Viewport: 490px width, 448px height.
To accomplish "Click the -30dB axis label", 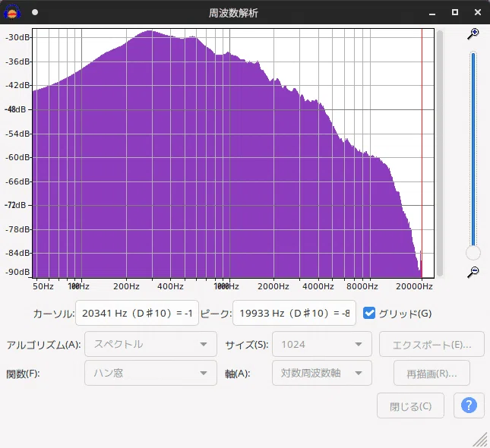I will [x=17, y=37].
